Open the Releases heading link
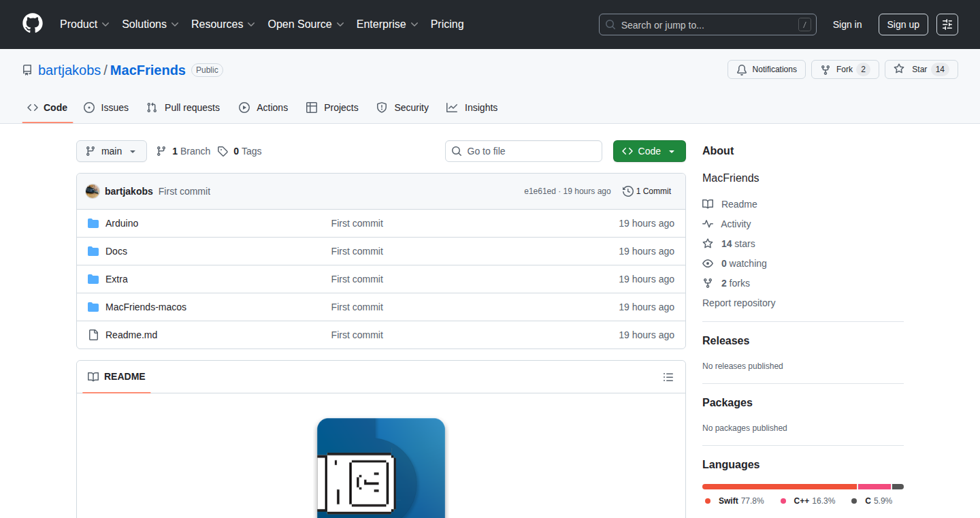The image size is (980, 518). click(725, 340)
